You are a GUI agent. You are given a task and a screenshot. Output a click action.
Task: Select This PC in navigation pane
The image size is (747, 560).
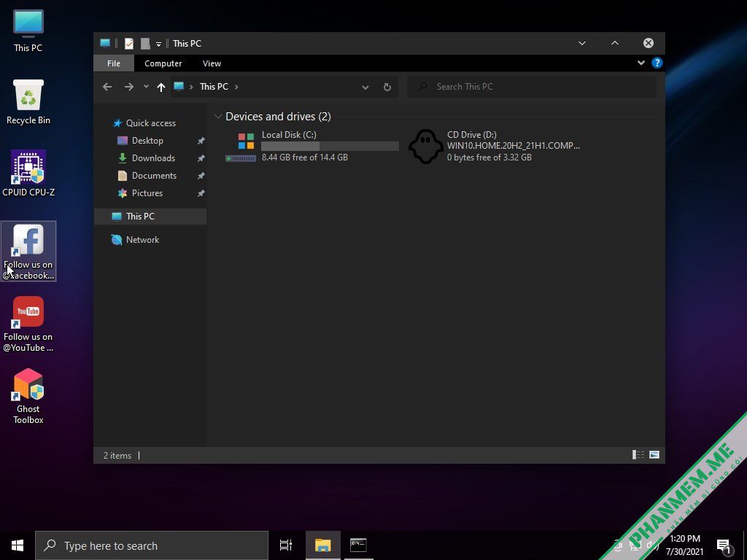click(x=150, y=216)
